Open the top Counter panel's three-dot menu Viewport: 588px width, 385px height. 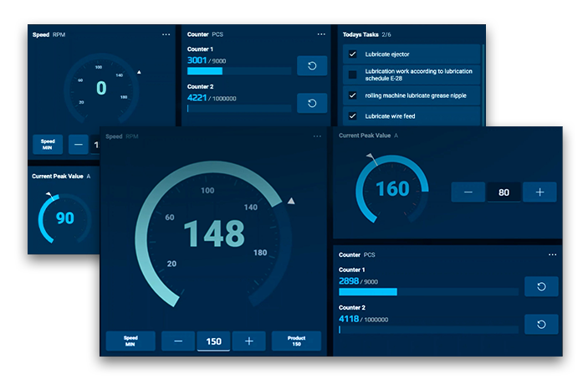point(321,34)
